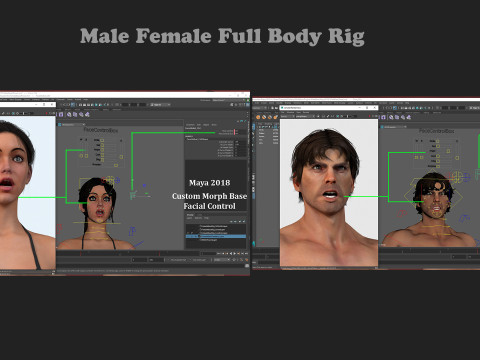Click last purple shelf icon in female Maya window
The image size is (480, 360).
point(87,114)
